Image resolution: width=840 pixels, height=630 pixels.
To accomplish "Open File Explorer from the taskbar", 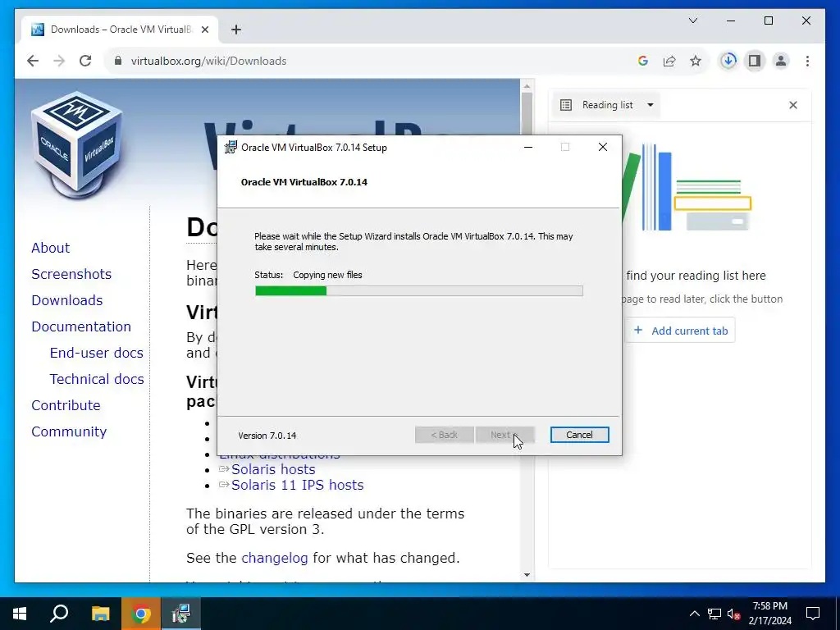I will tap(100, 614).
